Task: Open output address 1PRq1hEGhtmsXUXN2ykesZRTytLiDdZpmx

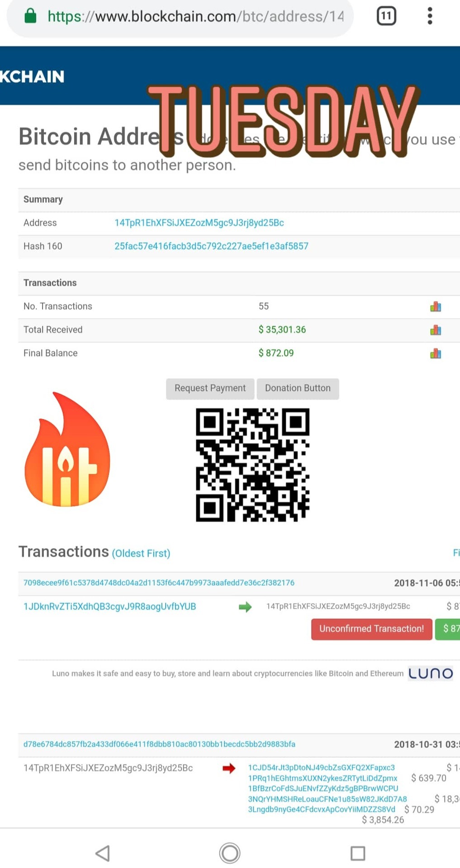Action: (x=322, y=778)
